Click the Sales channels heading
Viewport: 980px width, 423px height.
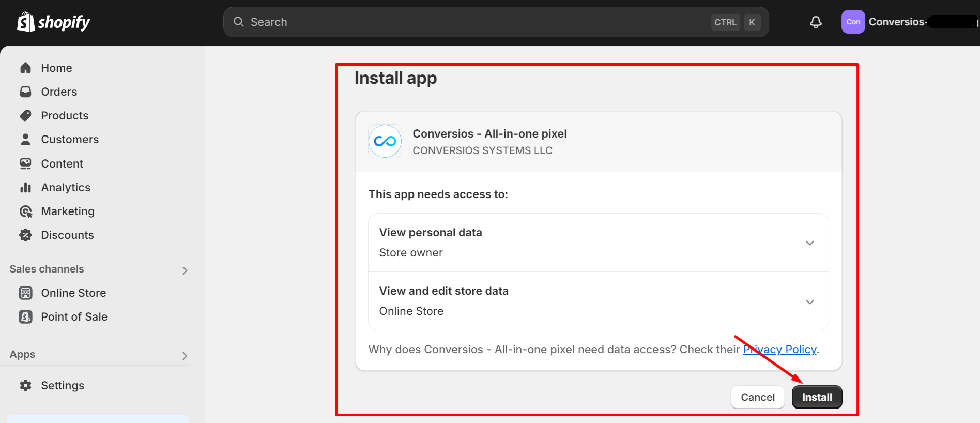pyautogui.click(x=47, y=269)
